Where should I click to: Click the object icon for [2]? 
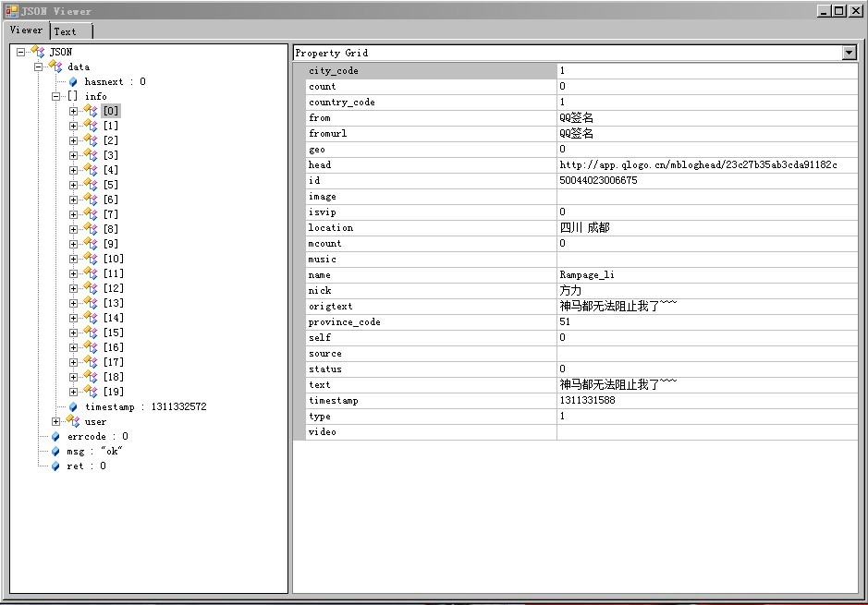91,139
